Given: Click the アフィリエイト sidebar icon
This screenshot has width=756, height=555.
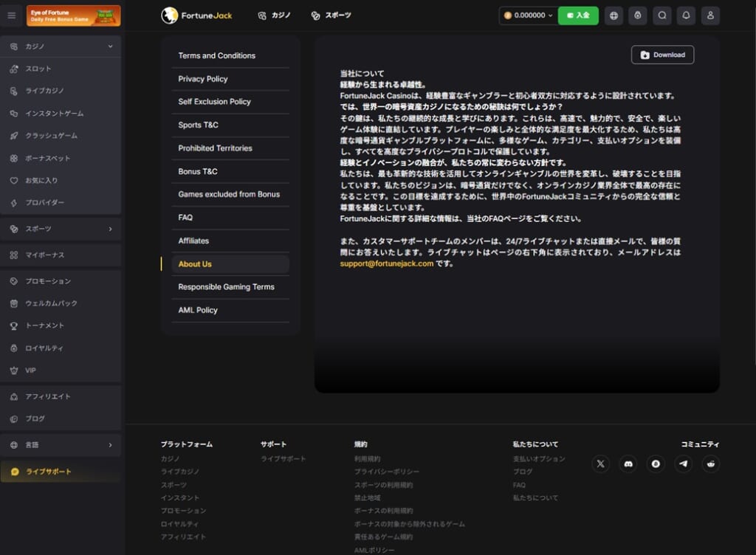Looking at the screenshot, I should coord(14,396).
